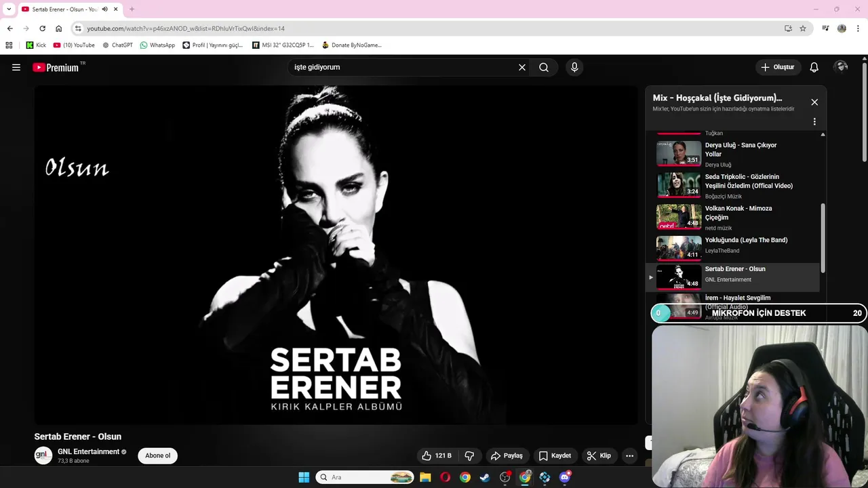Open File Explorer from taskbar
Screen dimensions: 868x488
click(425, 477)
